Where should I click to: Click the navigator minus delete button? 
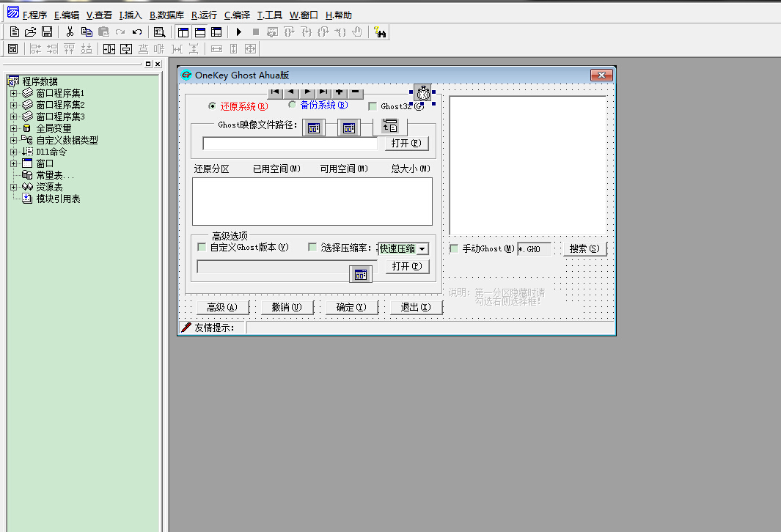point(355,92)
